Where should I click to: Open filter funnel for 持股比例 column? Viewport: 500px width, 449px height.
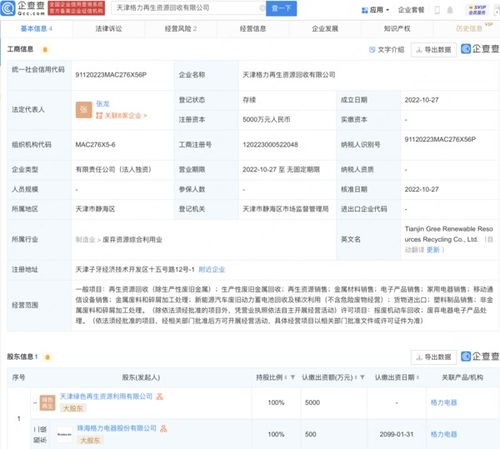[x=292, y=377]
